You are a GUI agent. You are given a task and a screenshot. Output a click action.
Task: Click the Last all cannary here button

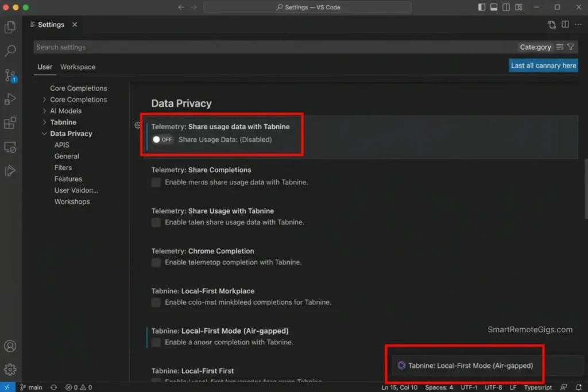point(543,65)
